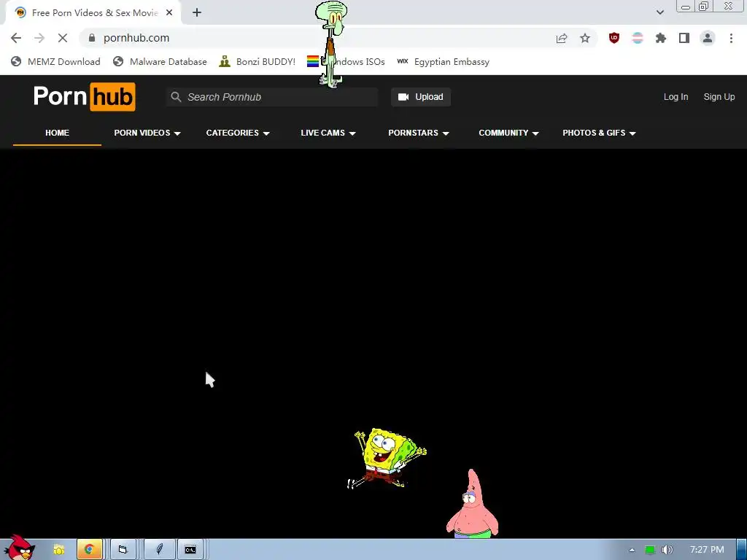The width and height of the screenshot is (747, 560).
Task: Click the site logo in header
Action: tap(85, 97)
